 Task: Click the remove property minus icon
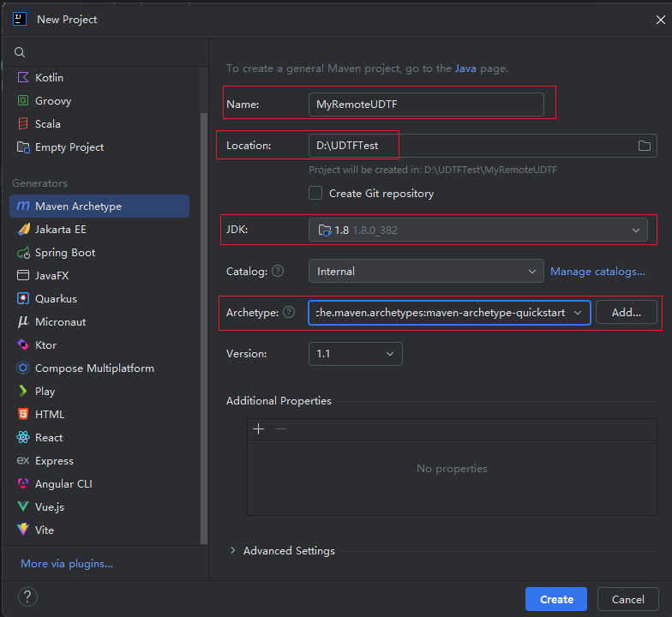pos(281,428)
